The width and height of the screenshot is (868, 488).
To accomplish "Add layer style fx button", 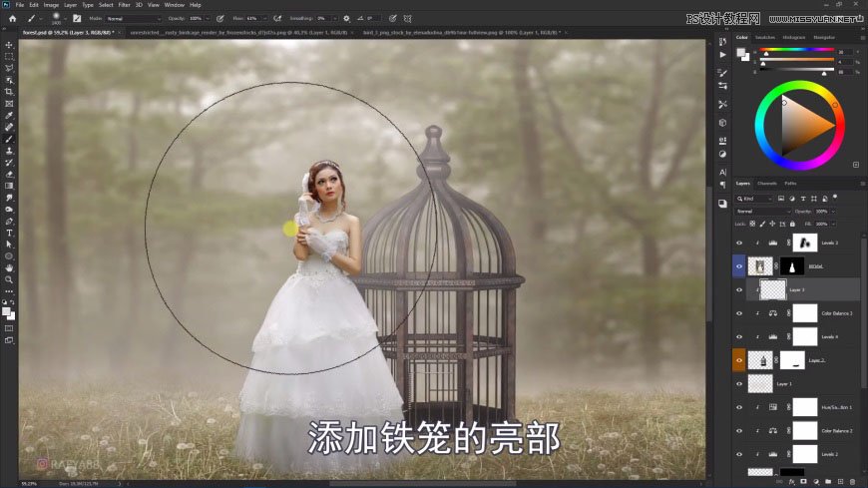I will [x=791, y=482].
